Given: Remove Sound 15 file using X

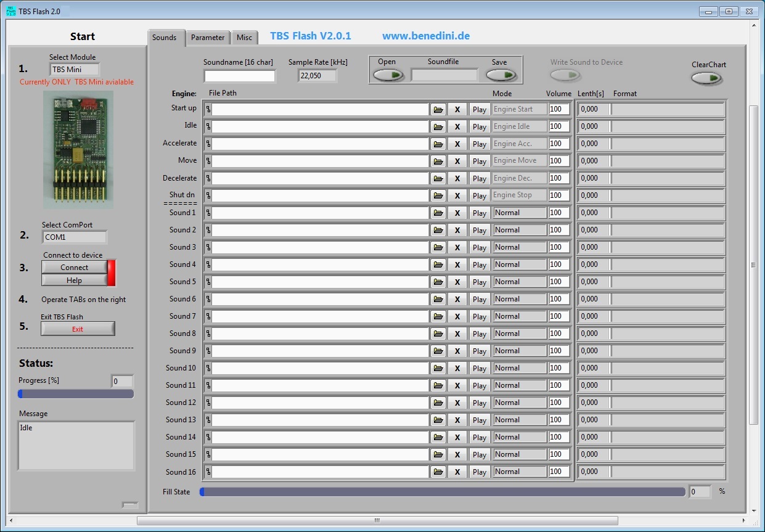Looking at the screenshot, I should pos(457,454).
